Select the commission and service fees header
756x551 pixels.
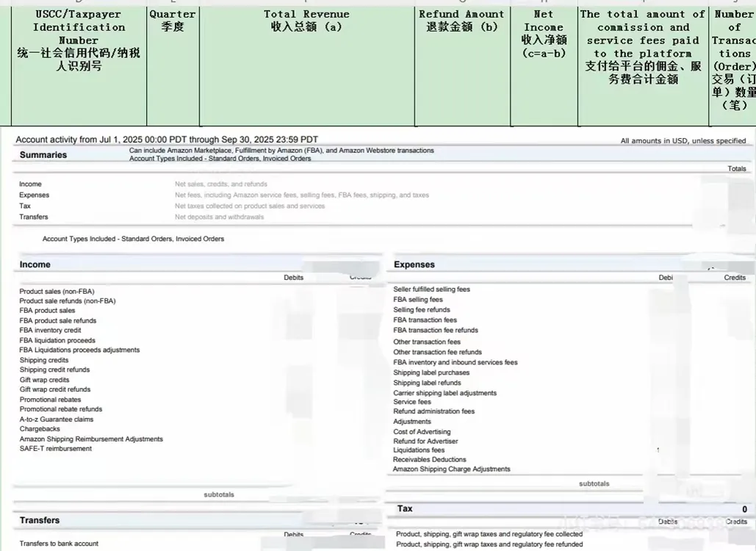coord(643,66)
